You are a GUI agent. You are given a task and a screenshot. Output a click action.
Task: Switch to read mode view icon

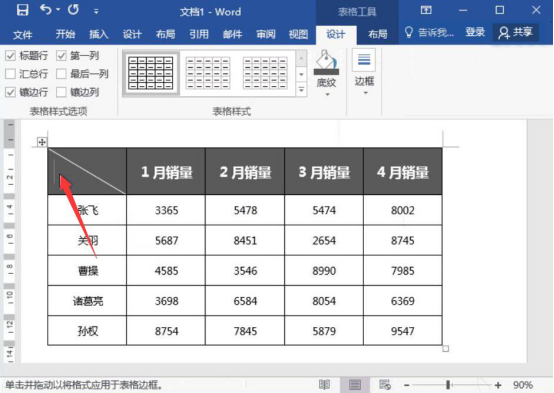(x=324, y=385)
